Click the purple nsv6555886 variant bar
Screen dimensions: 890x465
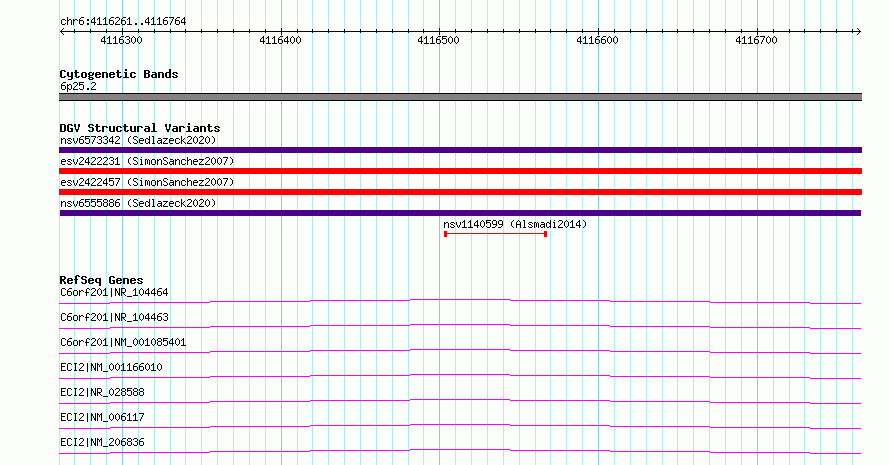click(460, 213)
